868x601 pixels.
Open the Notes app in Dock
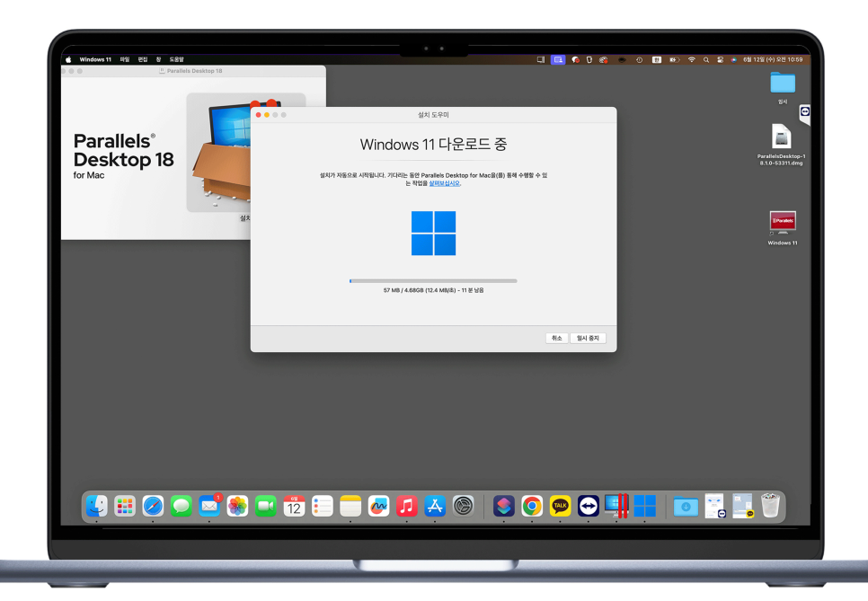point(350,506)
